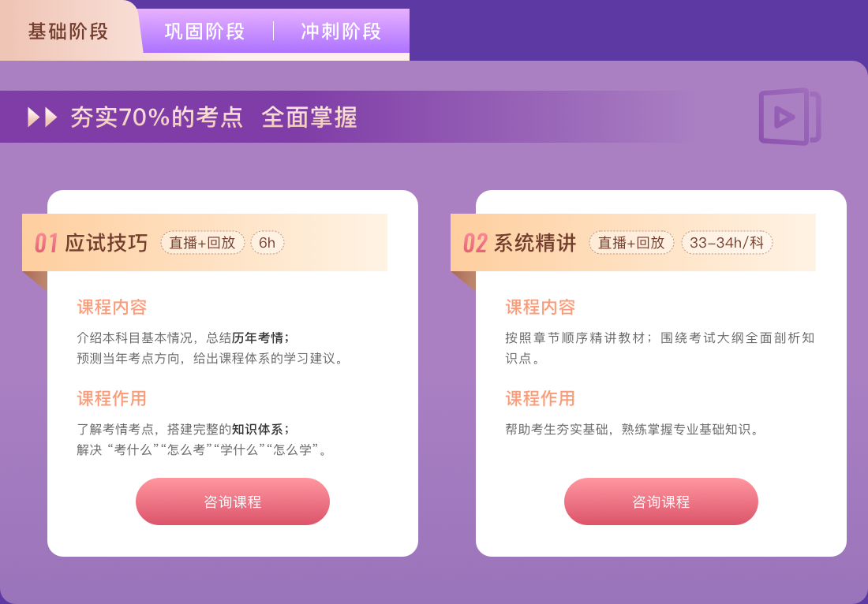Click the 直播+回放 tag on 应试技巧 card

pos(203,242)
